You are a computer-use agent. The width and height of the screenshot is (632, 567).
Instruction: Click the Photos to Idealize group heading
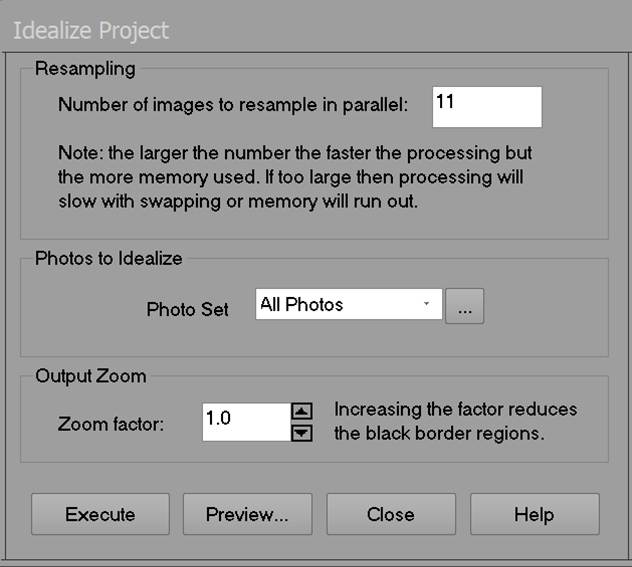click(108, 259)
